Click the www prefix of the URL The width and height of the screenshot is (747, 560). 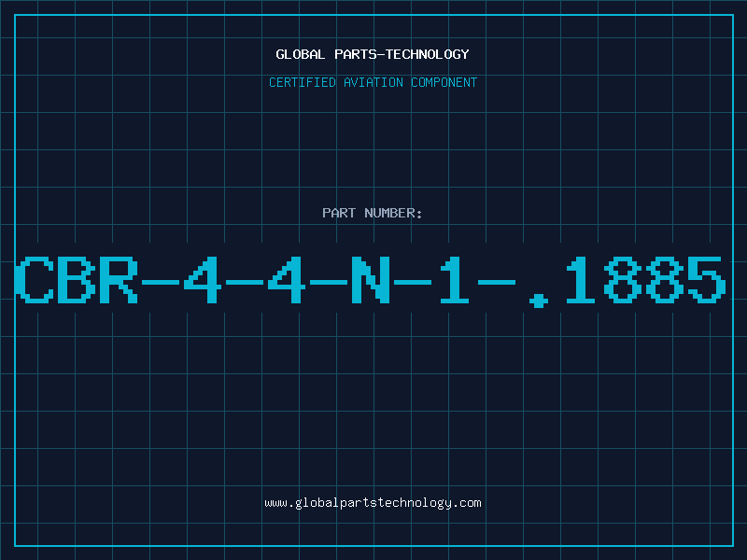pos(275,503)
